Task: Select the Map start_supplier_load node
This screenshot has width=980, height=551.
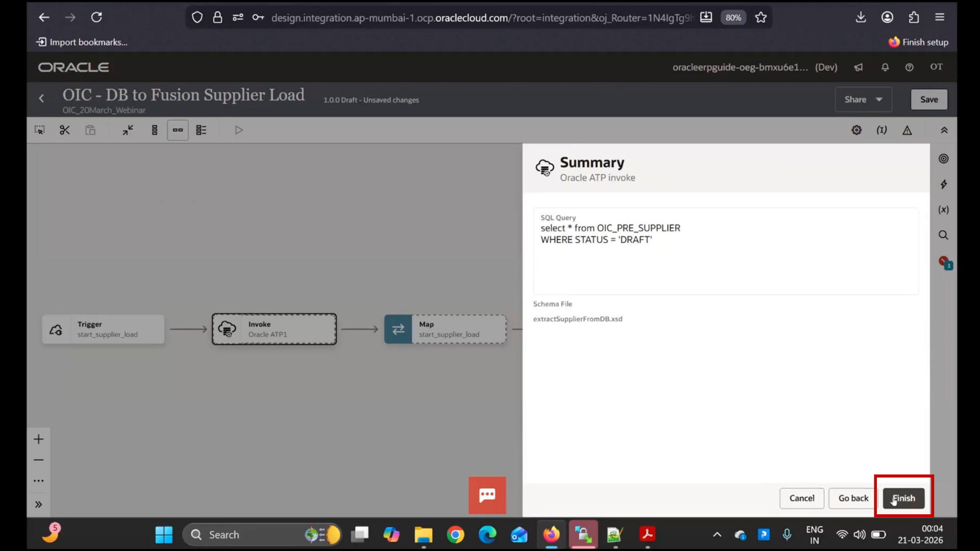Action: tap(445, 329)
